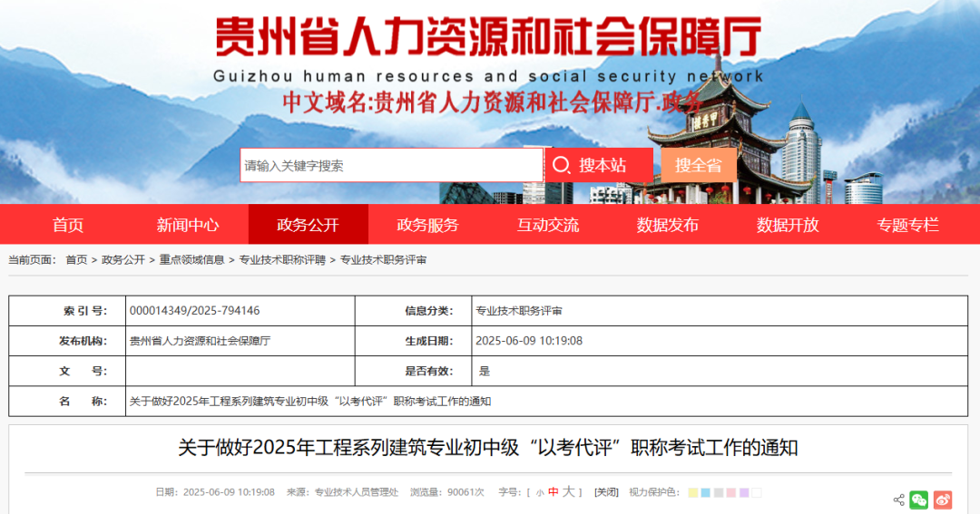Click the magnifier icon in 搜本站 button

562,165
